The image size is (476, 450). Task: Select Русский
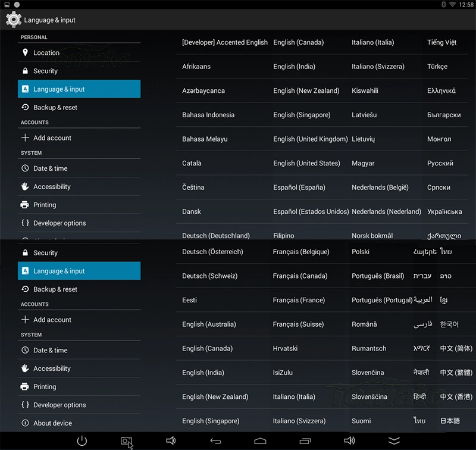440,163
